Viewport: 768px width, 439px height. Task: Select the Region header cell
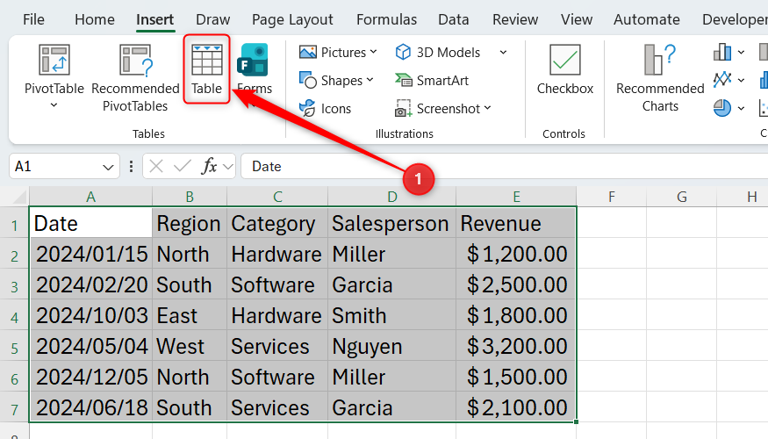tap(190, 223)
